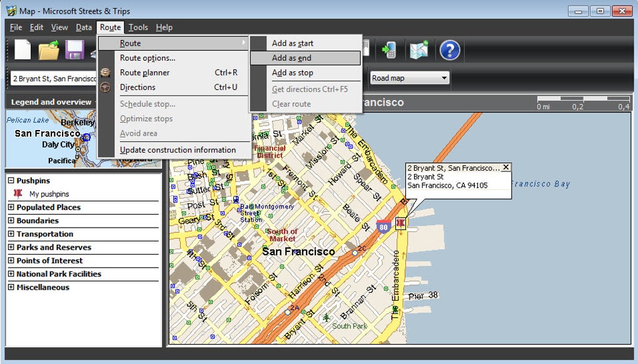
Task: Expand the Transportation legend group
Action: pyautogui.click(x=11, y=234)
